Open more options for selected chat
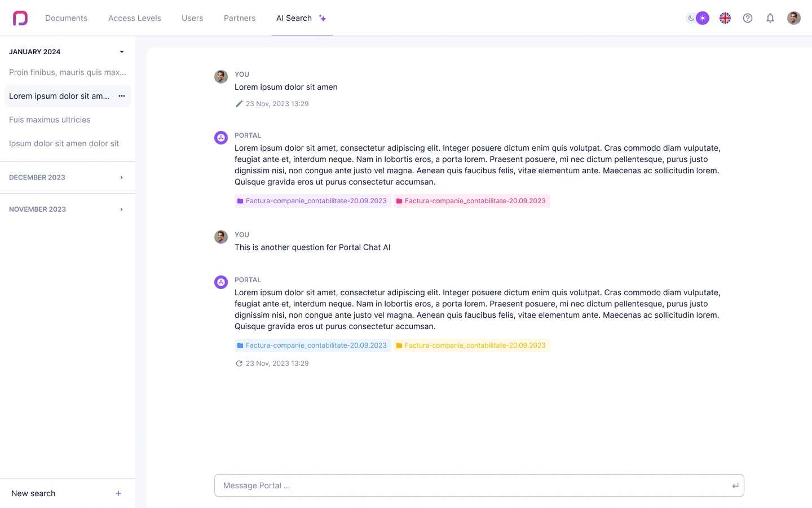The width and height of the screenshot is (812, 508). click(x=122, y=96)
